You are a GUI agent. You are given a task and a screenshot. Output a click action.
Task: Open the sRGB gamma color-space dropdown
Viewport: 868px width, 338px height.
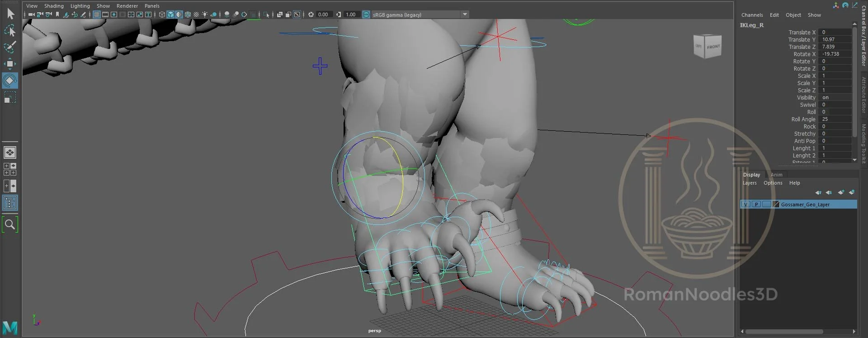click(x=420, y=14)
